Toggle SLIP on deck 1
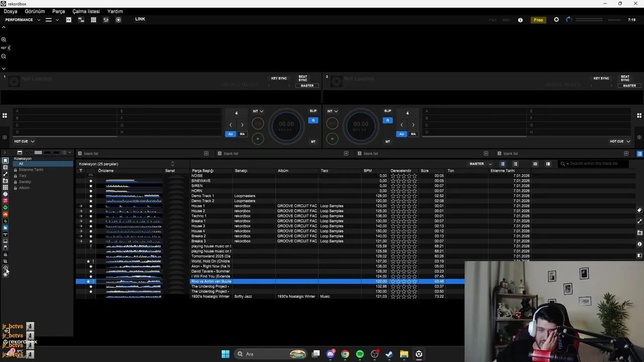 [313, 111]
